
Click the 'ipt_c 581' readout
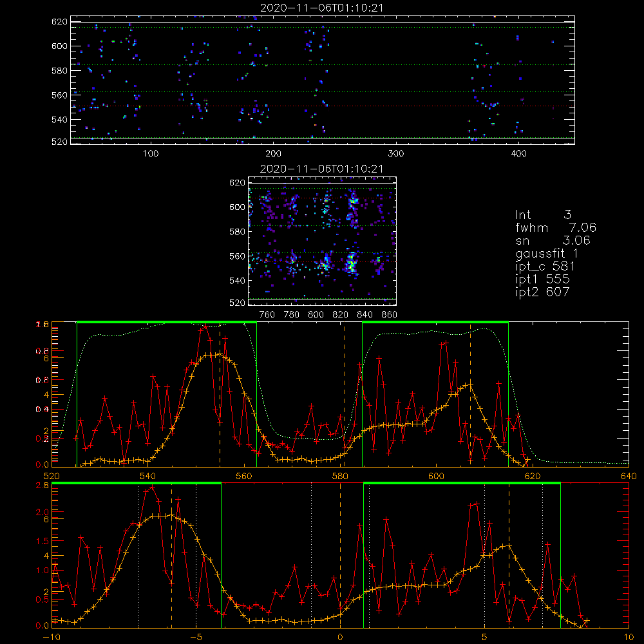coord(545,266)
